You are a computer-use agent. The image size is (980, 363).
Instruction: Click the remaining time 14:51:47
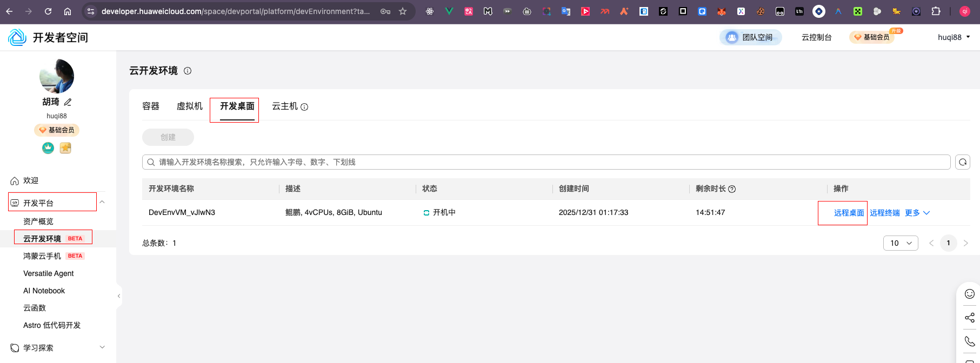710,212
